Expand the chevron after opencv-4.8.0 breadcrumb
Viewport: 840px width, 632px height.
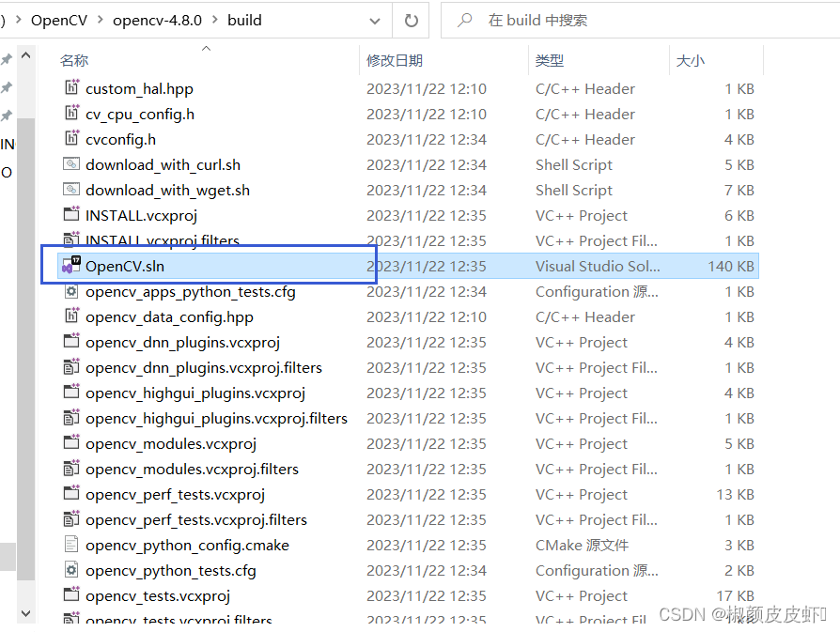(x=215, y=20)
